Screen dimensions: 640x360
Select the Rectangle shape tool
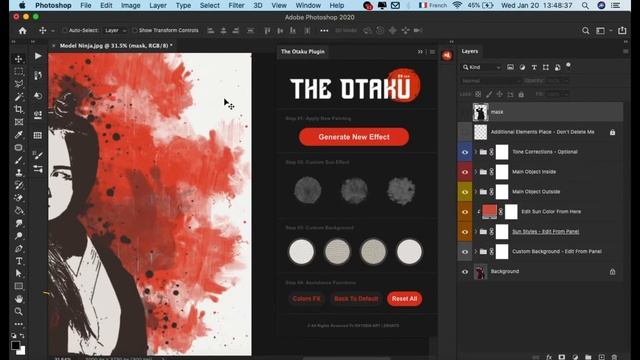pyautogui.click(x=18, y=286)
